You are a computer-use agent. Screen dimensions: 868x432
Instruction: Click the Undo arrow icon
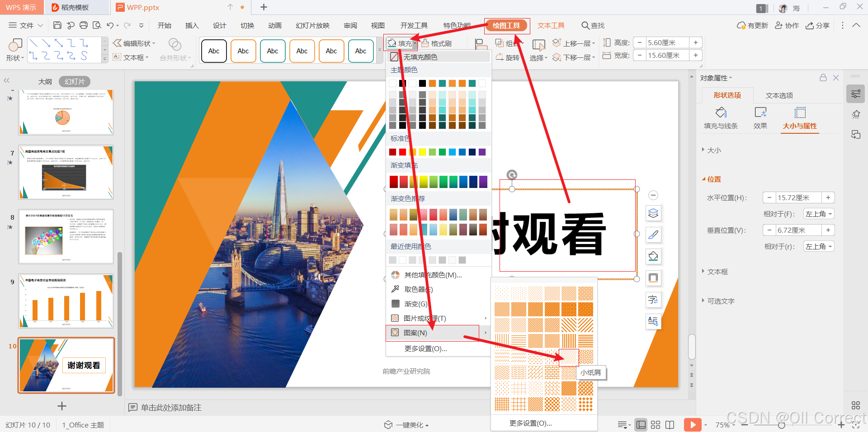pyautogui.click(x=110, y=25)
